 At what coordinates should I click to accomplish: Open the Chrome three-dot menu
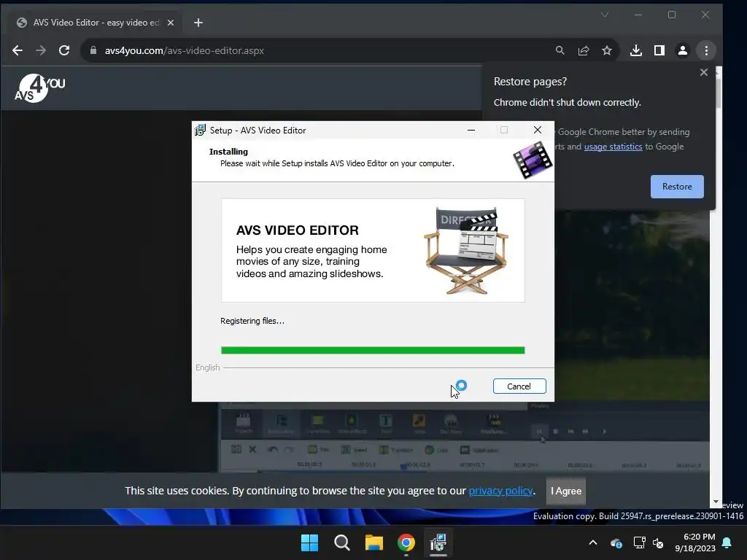[706, 50]
